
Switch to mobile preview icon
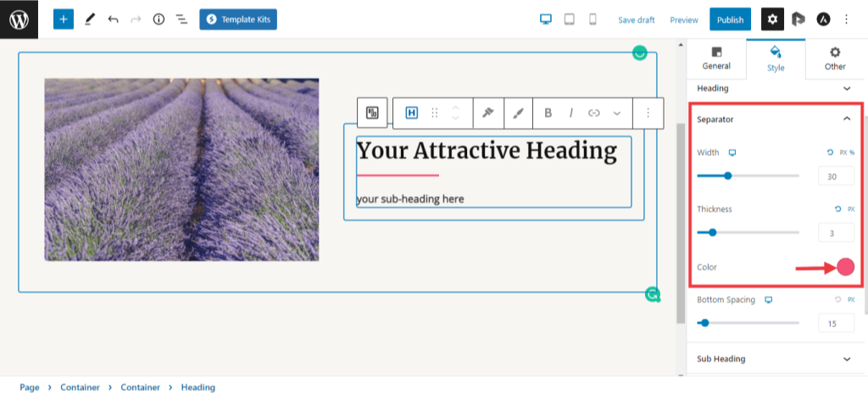(593, 19)
